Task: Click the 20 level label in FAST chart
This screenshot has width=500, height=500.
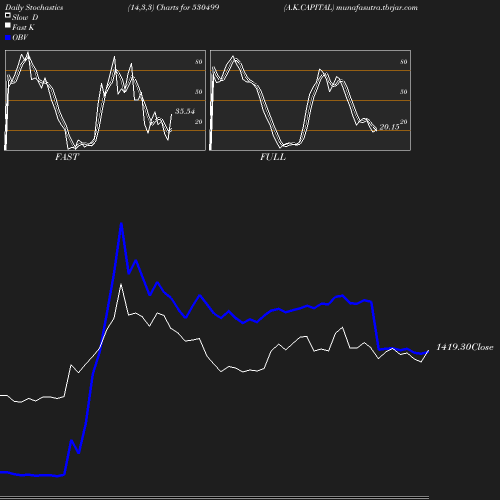Action: [x=199, y=122]
